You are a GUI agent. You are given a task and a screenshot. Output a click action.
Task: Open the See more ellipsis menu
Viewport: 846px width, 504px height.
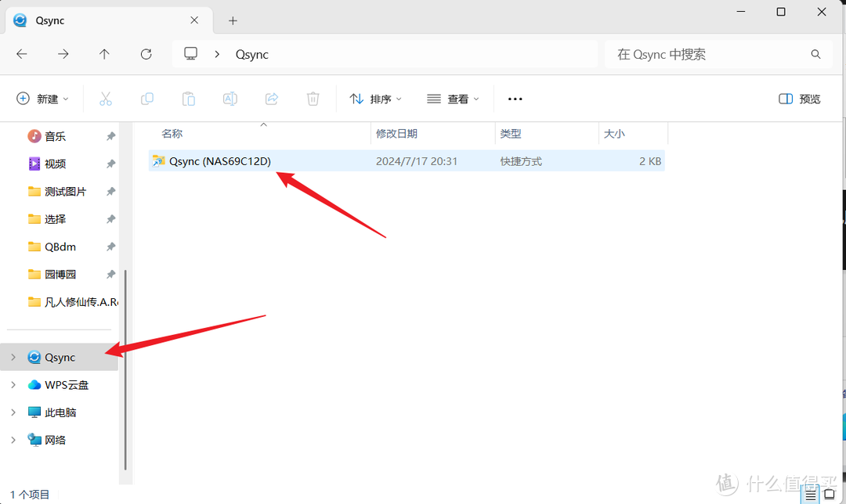[515, 99]
